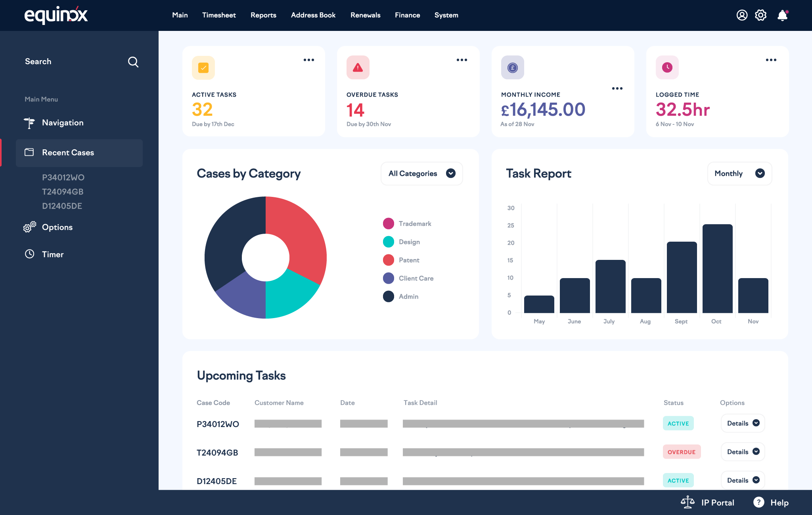Click the Recent Cases briefcase icon
This screenshot has height=515, width=812.
tap(29, 152)
